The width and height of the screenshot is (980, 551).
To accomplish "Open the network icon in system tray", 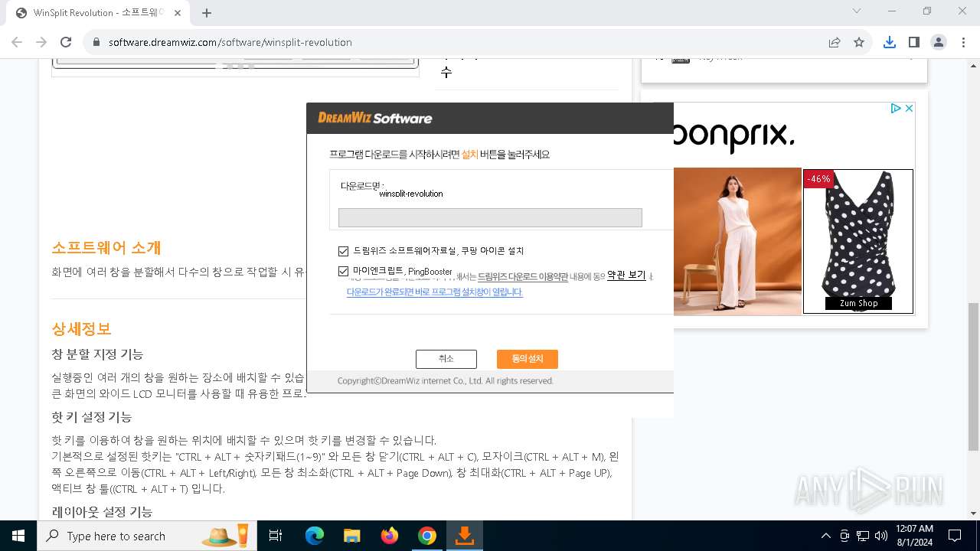I will [863, 536].
